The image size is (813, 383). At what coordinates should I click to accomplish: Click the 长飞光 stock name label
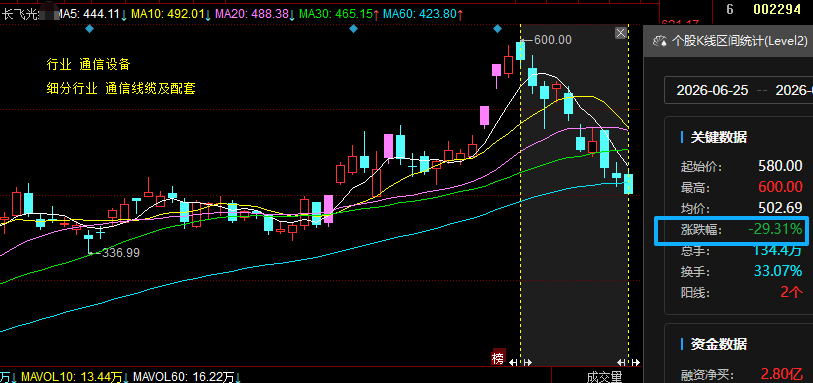[x=20, y=14]
